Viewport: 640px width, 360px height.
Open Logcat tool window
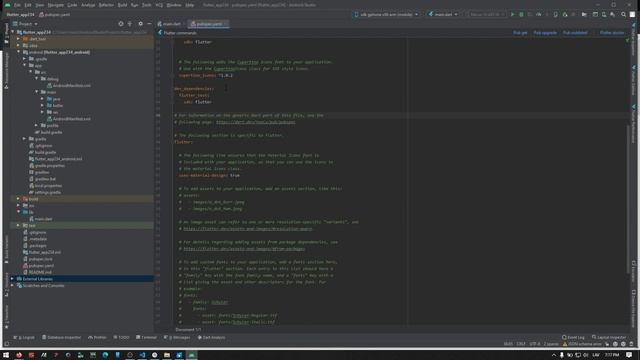[24, 338]
